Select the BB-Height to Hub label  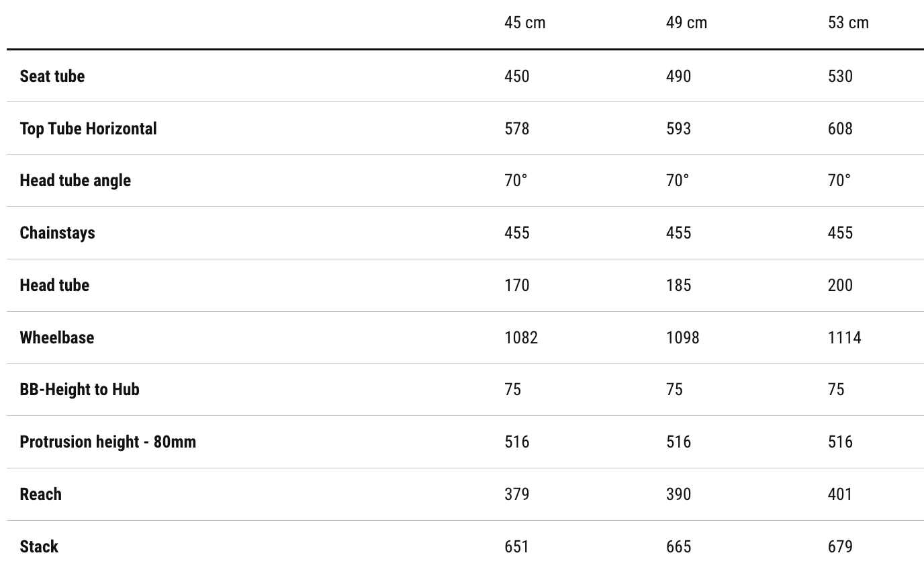coord(79,389)
